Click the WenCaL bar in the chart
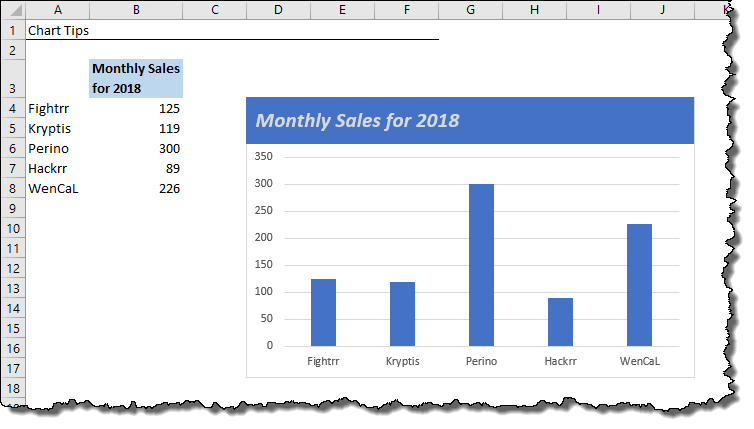This screenshot has width=754, height=429. (639, 285)
